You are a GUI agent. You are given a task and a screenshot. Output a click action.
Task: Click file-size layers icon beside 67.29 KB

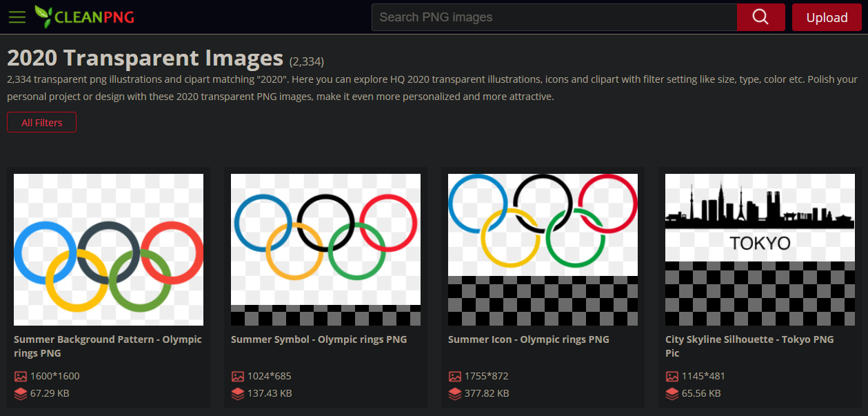click(x=20, y=394)
